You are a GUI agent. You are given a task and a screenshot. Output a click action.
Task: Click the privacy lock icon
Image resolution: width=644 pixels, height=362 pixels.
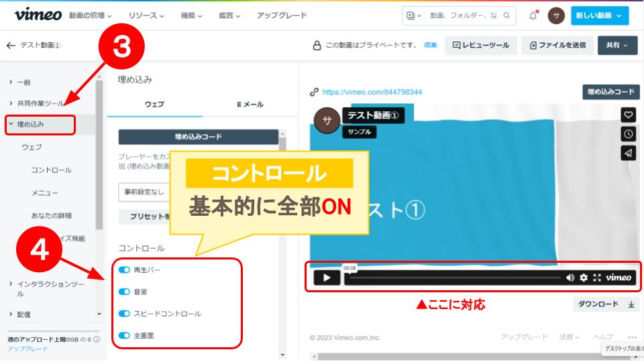coord(317,45)
